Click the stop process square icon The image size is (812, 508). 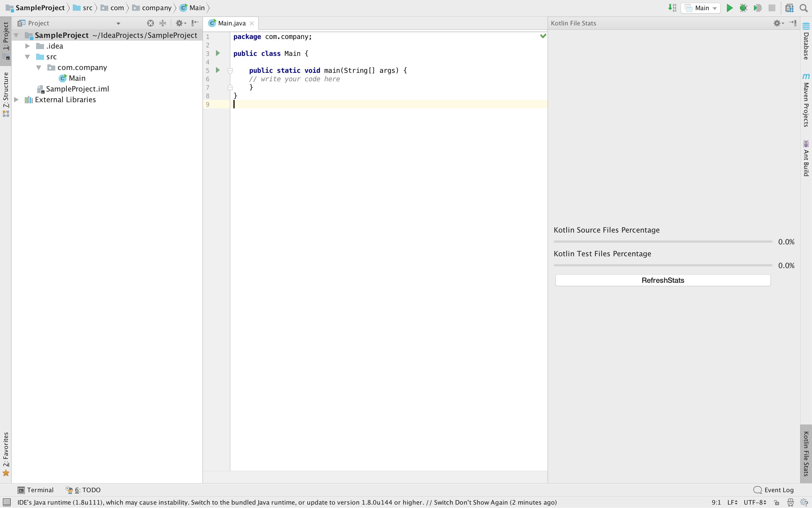772,8
